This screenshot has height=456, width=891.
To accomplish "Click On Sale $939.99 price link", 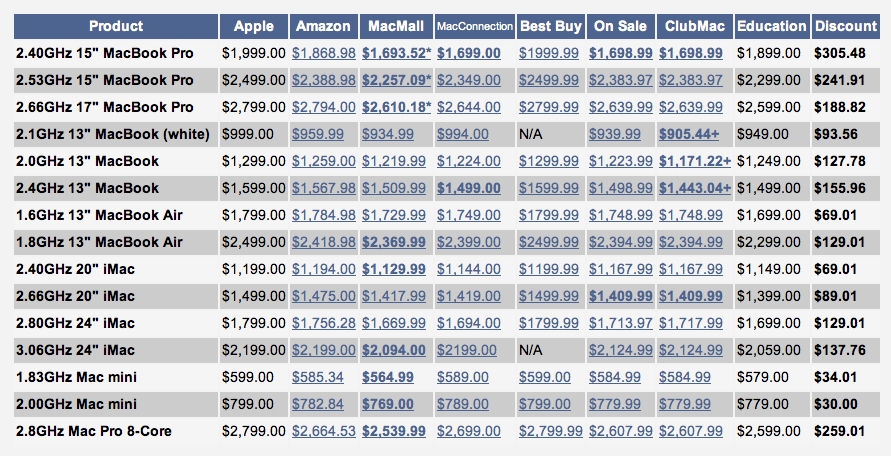I will click(x=615, y=134).
